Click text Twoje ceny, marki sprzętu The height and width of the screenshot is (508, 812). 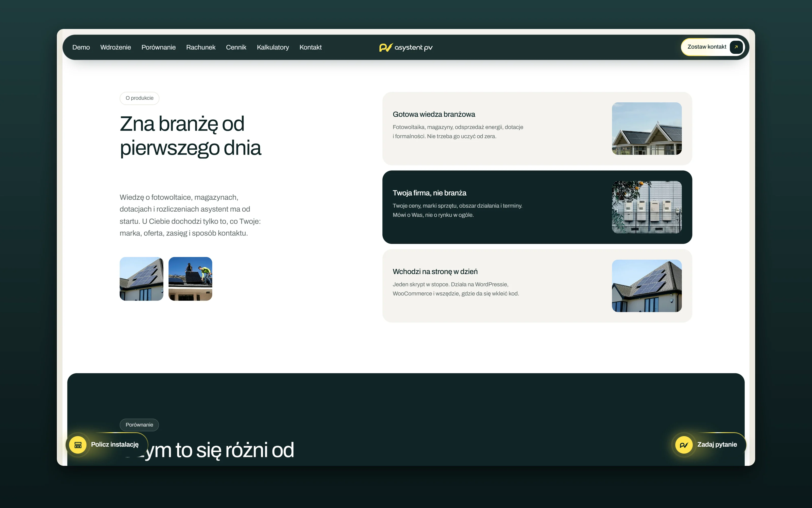click(457, 210)
